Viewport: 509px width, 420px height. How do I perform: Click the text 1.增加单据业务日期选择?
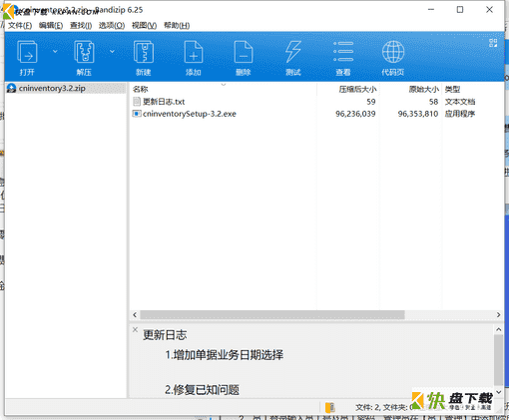[225, 355]
